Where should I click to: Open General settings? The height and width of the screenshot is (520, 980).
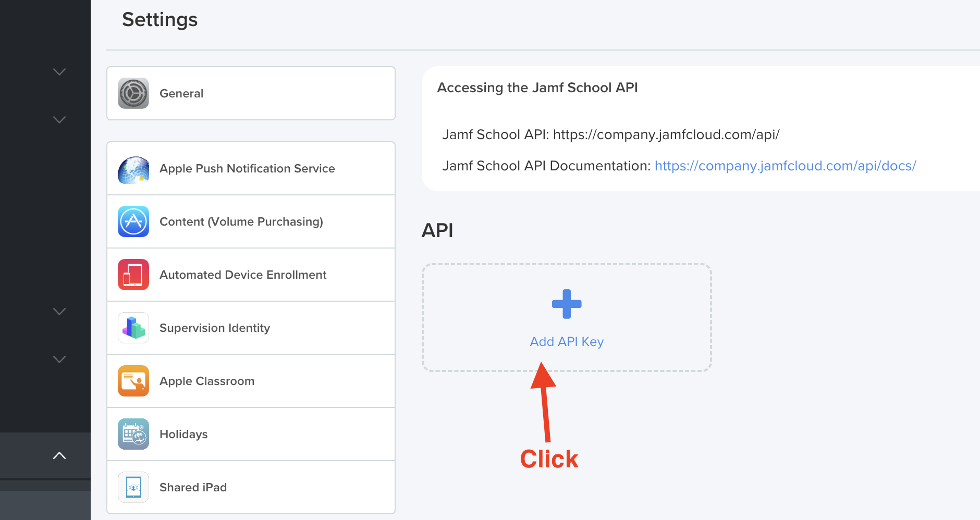pos(251,93)
